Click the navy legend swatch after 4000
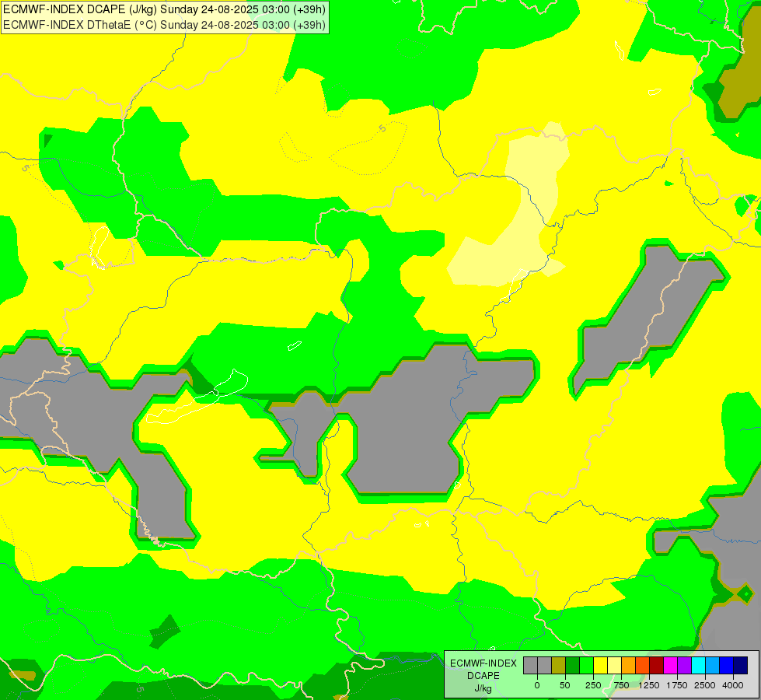 [740, 666]
